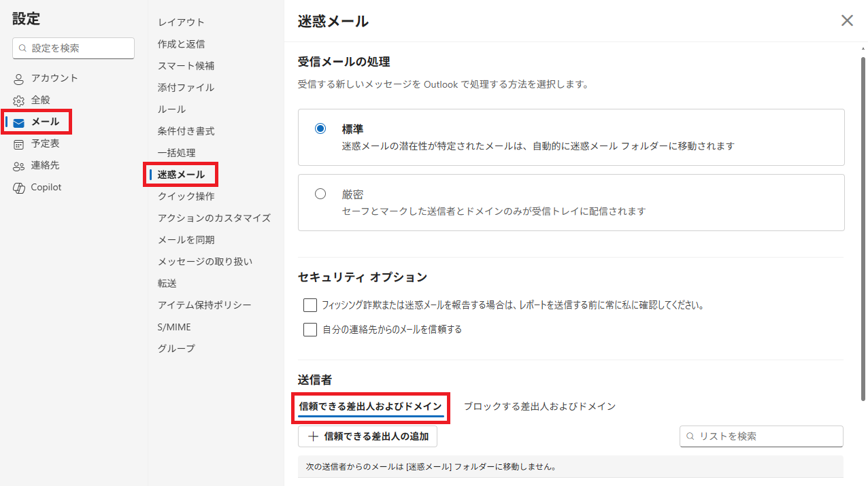This screenshot has height=486, width=868.
Task: Close the settings dialog with X
Action: tap(847, 20)
